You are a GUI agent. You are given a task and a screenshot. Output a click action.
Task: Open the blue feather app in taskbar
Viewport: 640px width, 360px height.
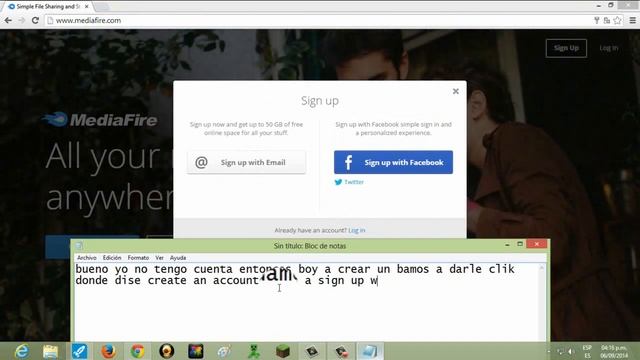coord(80,351)
